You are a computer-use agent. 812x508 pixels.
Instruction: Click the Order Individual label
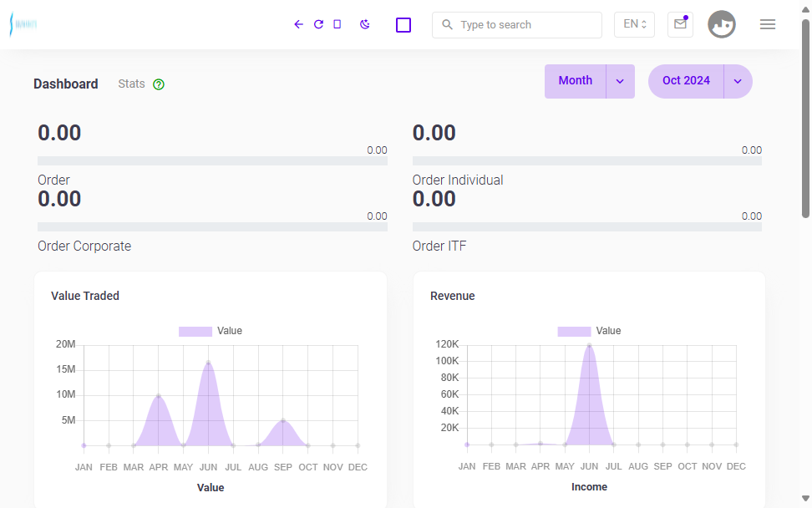(458, 180)
